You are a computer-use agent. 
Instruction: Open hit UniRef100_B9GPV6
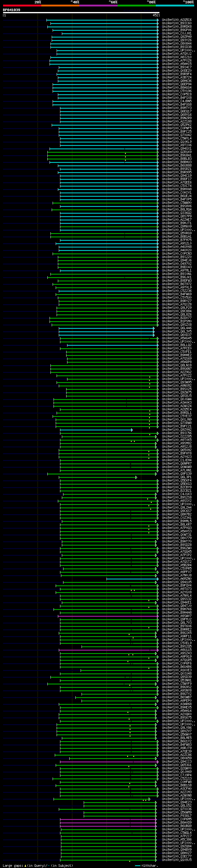point(177,30)
